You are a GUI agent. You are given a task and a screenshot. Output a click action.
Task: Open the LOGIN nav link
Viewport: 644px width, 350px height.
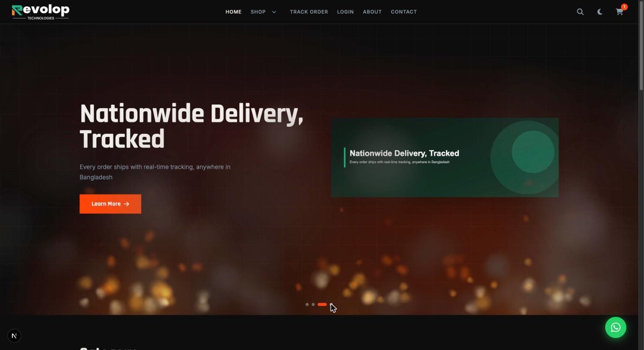345,12
